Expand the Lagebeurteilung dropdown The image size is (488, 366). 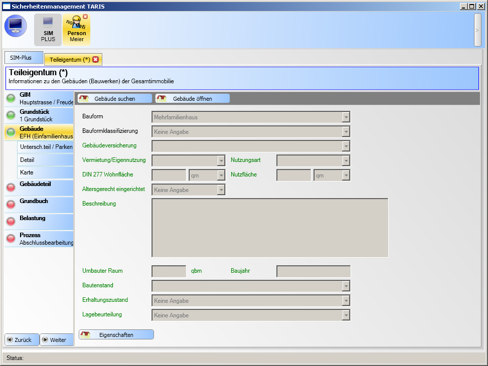pyautogui.click(x=346, y=315)
